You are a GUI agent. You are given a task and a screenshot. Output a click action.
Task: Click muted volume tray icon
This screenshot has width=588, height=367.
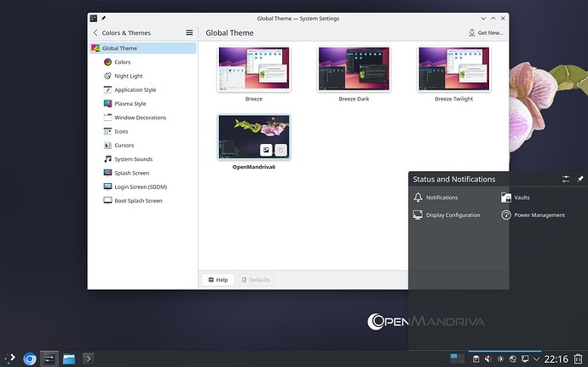[x=488, y=359]
